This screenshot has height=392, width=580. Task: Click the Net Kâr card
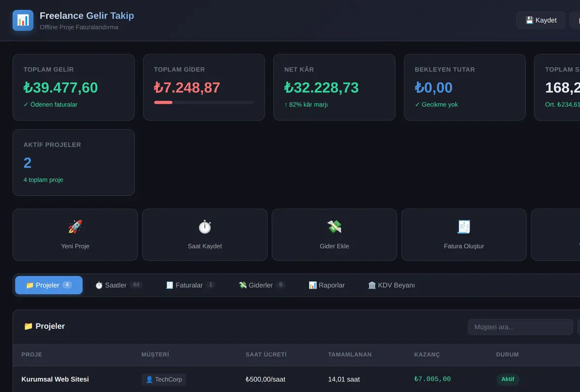click(334, 87)
